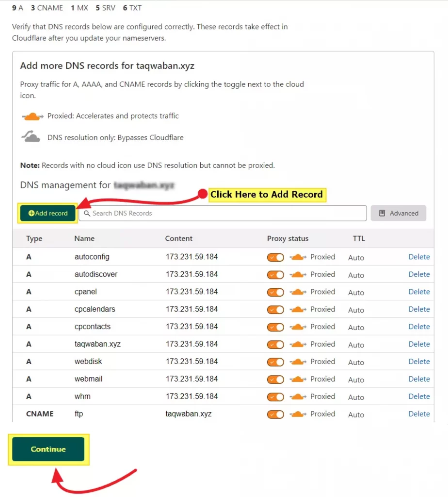The image size is (448, 497).
Task: Click the CNAME type cell for ftp
Action: tap(40, 414)
